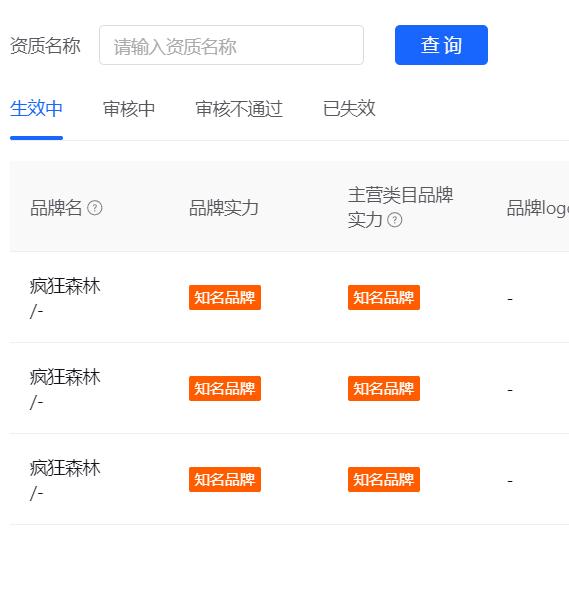Click the 主营类目品牌实力 column header

[x=400, y=208]
